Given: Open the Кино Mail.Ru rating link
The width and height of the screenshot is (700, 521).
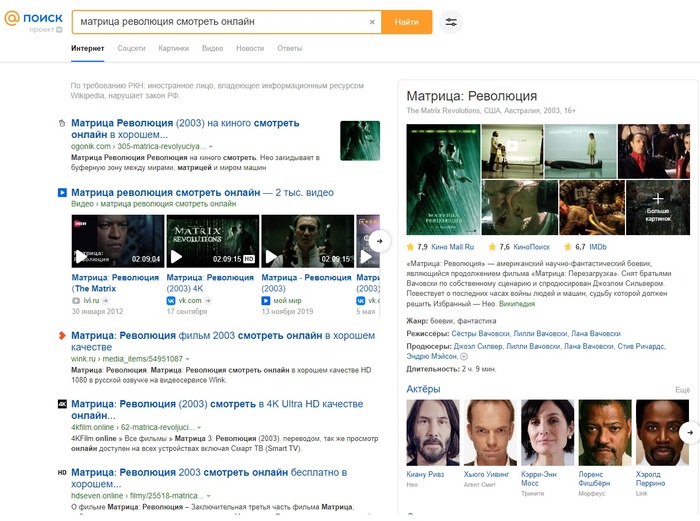Looking at the screenshot, I should click(452, 247).
